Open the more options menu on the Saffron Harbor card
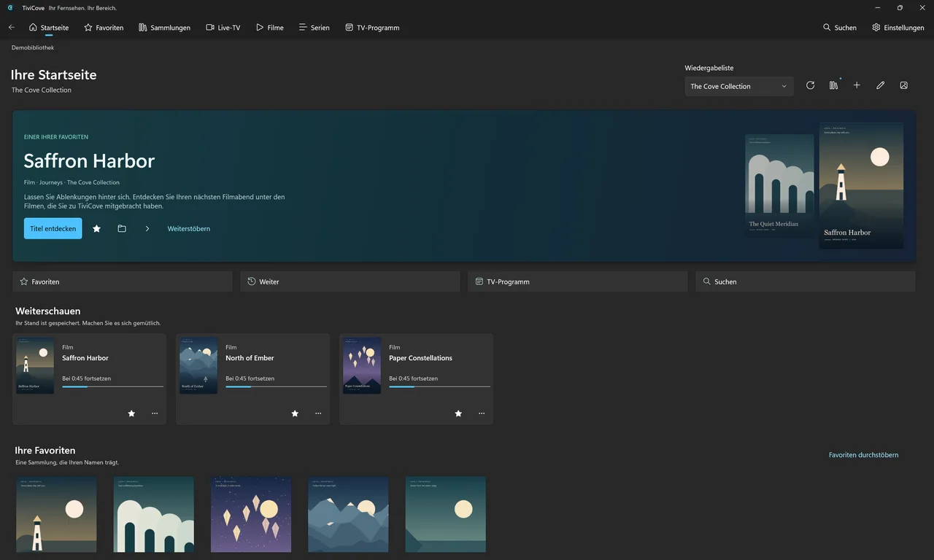 (155, 413)
